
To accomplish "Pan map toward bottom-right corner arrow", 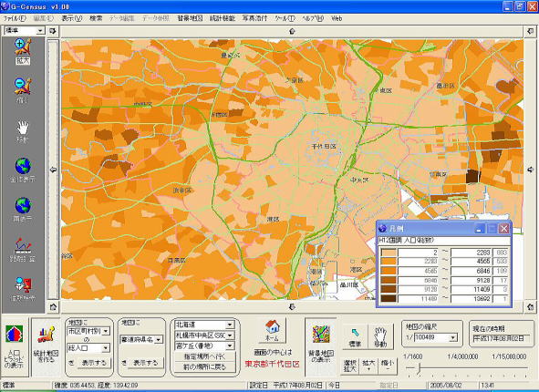I will tap(530, 307).
